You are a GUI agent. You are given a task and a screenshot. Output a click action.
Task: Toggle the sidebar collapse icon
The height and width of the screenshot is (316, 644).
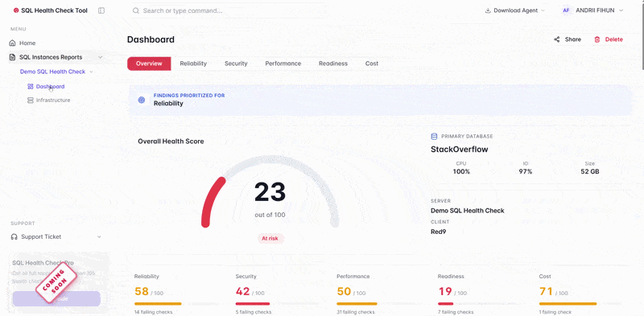click(101, 10)
